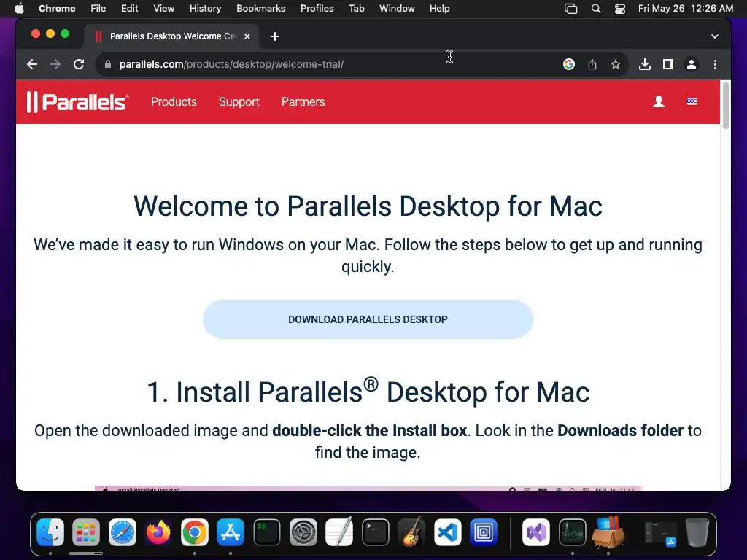
Task: Click Chrome icon in the Dock
Action: [194, 532]
